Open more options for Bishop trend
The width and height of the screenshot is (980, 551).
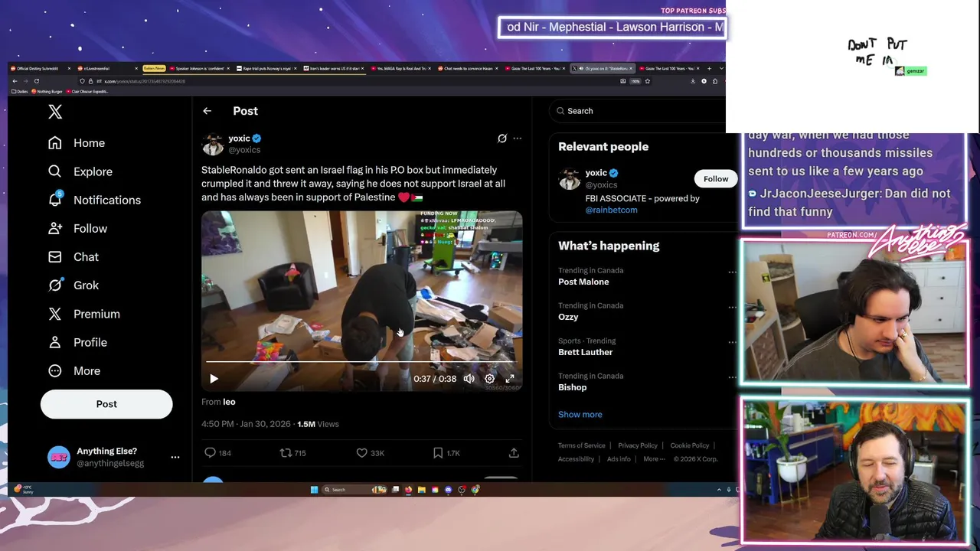coord(732,377)
